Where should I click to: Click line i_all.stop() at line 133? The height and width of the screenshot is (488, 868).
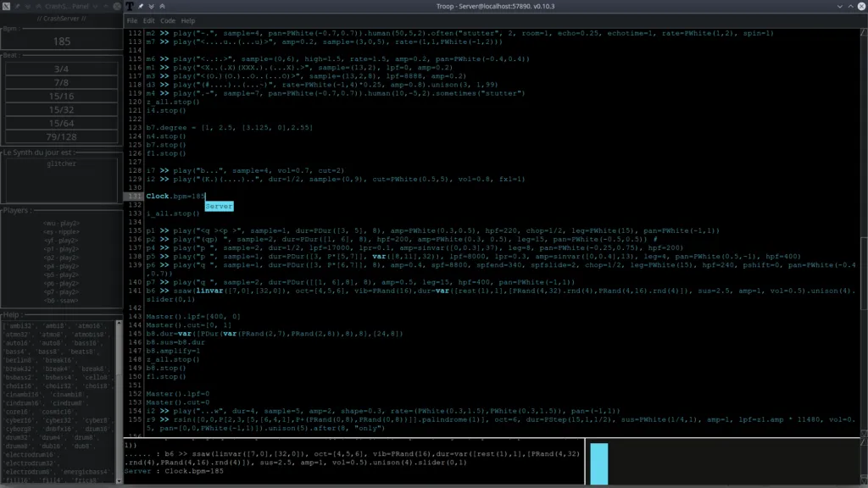pos(173,213)
